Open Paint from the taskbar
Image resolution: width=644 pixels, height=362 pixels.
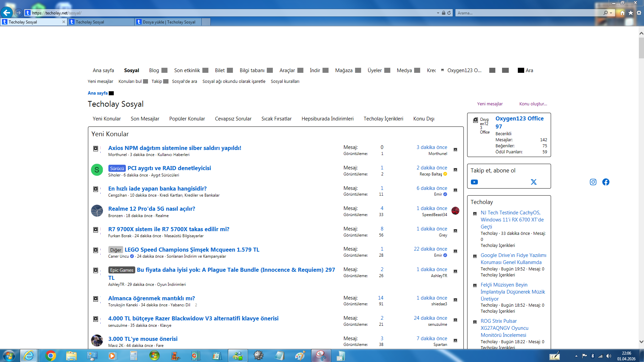(x=300, y=356)
